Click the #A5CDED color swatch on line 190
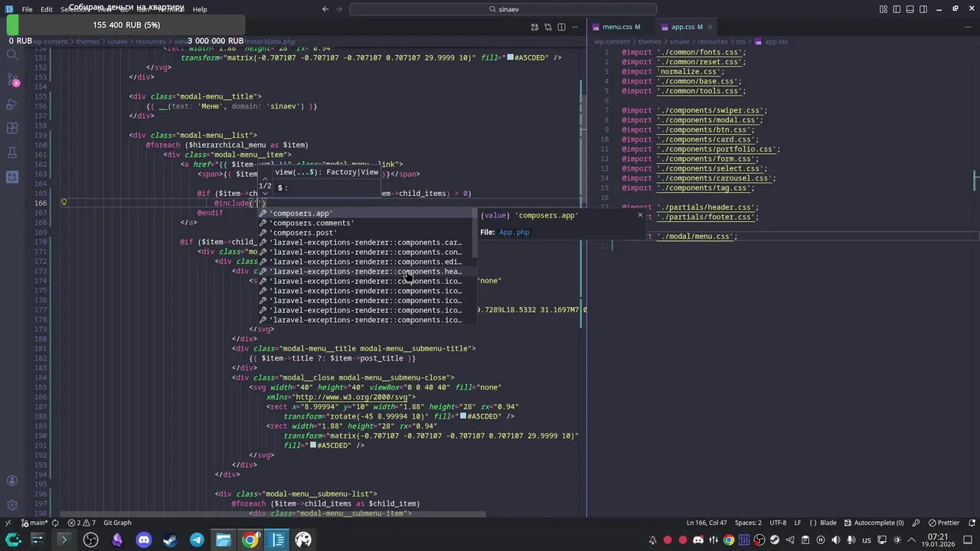This screenshot has width=980, height=551. pyautogui.click(x=313, y=445)
